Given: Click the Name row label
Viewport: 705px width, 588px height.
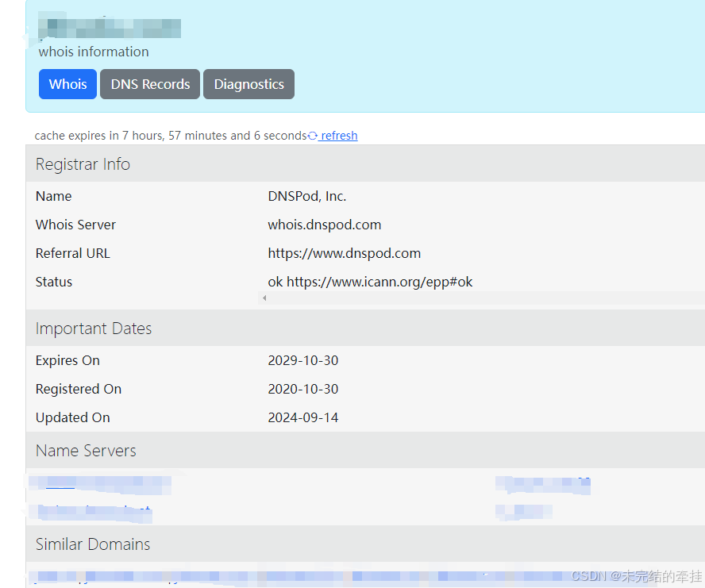Looking at the screenshot, I should click(x=53, y=196).
